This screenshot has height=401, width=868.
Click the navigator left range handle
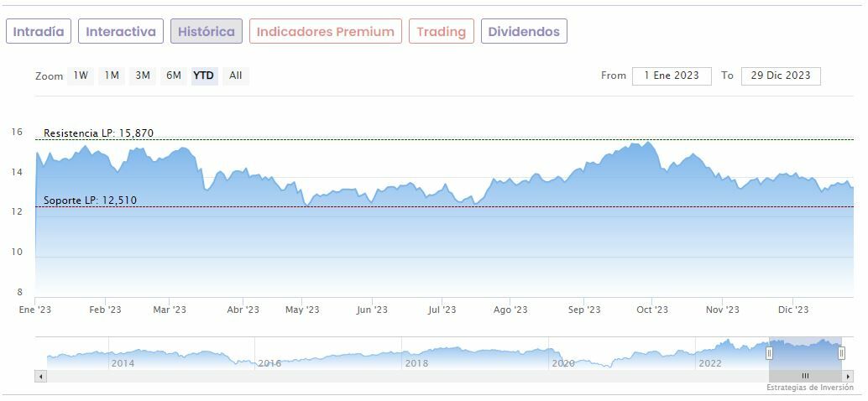[769, 354]
